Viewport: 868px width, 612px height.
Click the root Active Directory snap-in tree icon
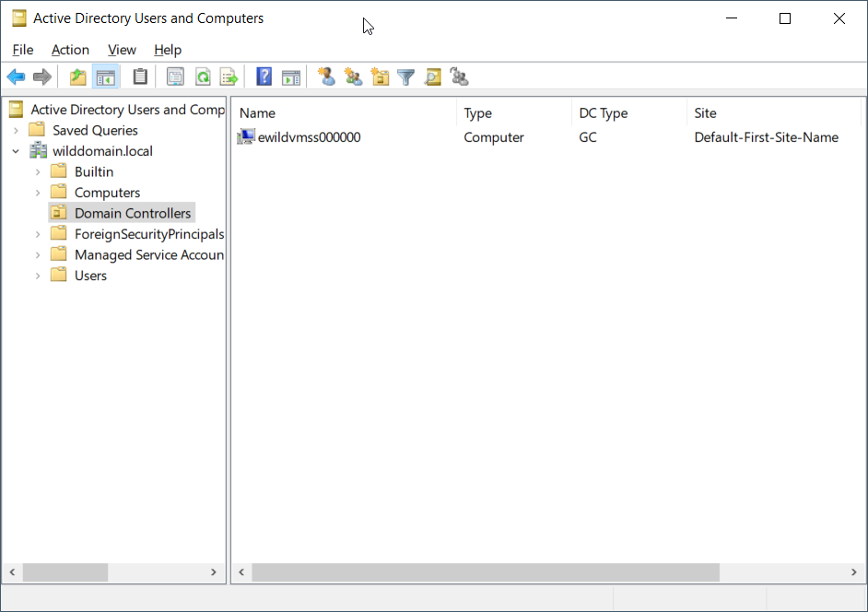16,109
